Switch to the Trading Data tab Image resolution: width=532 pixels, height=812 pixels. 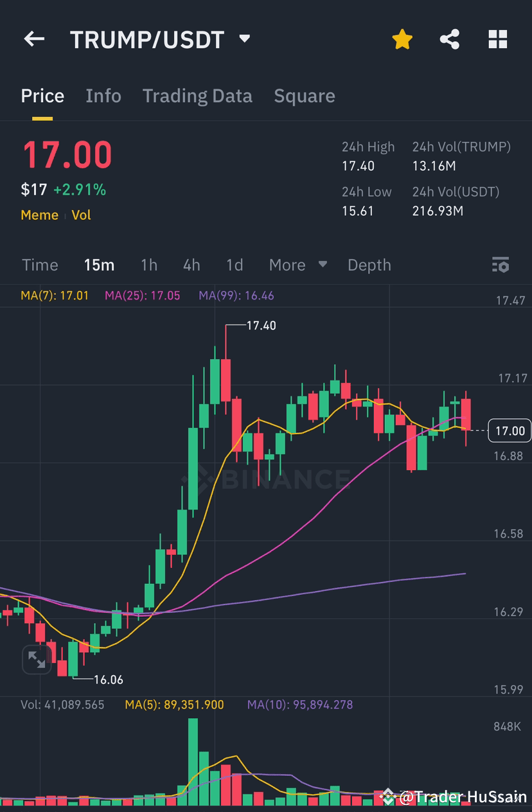coord(197,96)
